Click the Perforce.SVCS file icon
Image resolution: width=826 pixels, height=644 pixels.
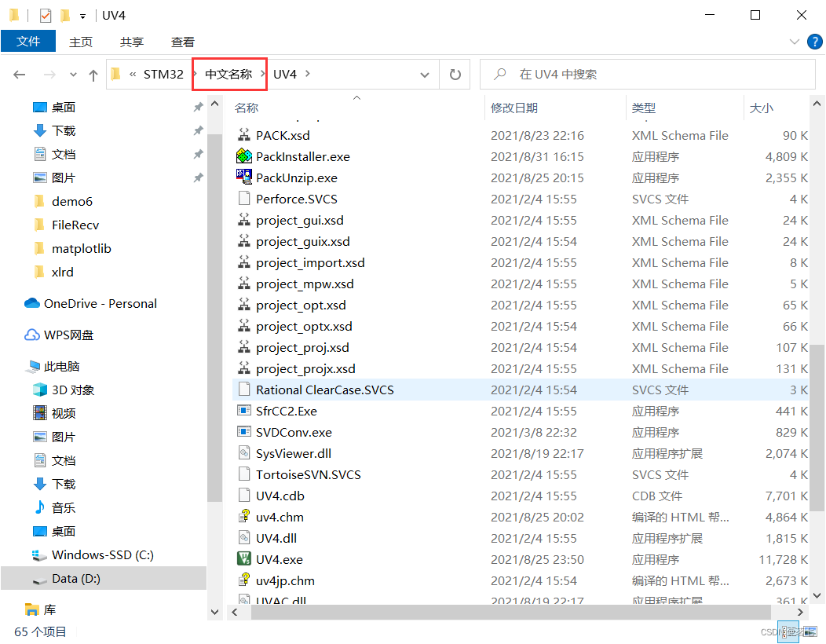(x=244, y=198)
